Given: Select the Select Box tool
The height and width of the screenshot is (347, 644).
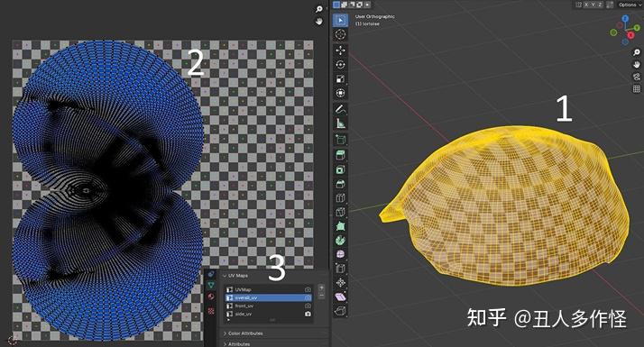Looking at the screenshot, I should 340,20.
